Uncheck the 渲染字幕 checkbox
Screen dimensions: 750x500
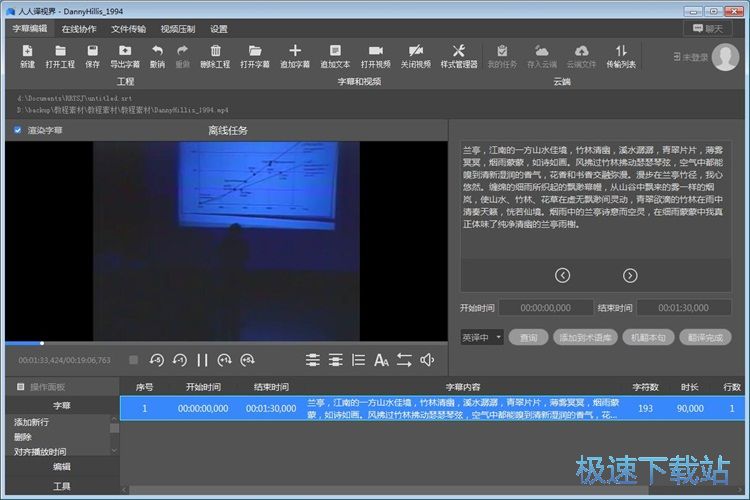pyautogui.click(x=18, y=130)
